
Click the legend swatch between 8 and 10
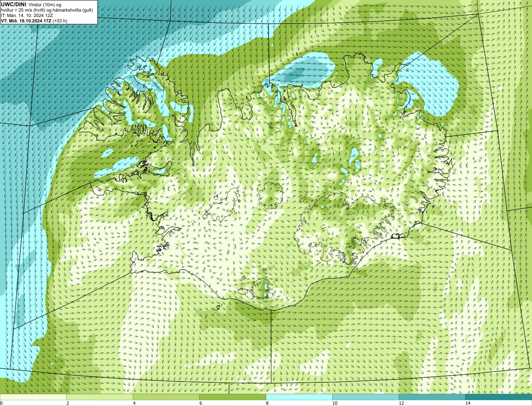pos(299,397)
